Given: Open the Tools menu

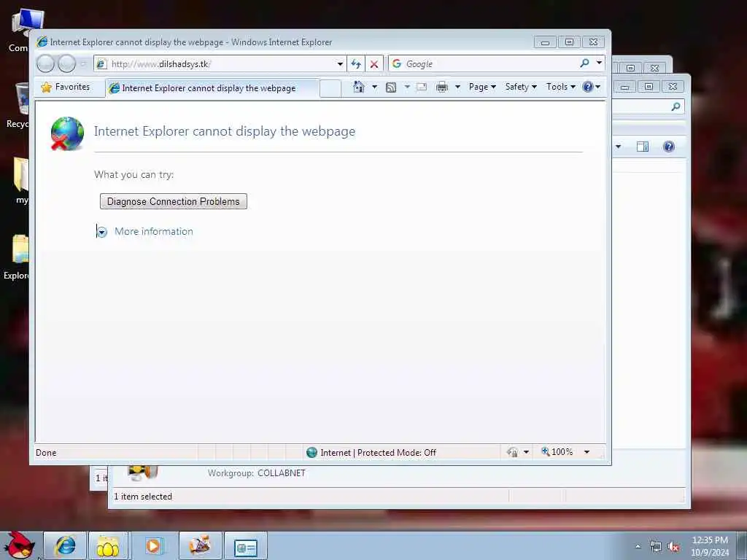Looking at the screenshot, I should [561, 87].
